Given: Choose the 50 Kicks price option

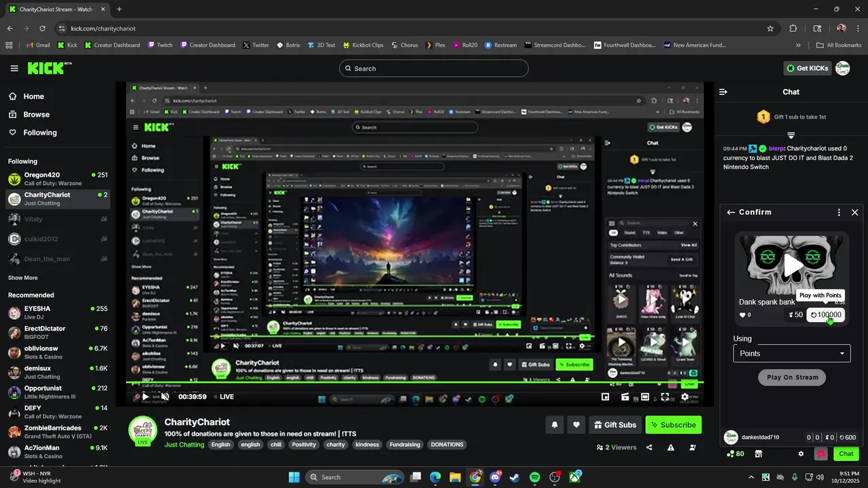Looking at the screenshot, I should pos(796,314).
